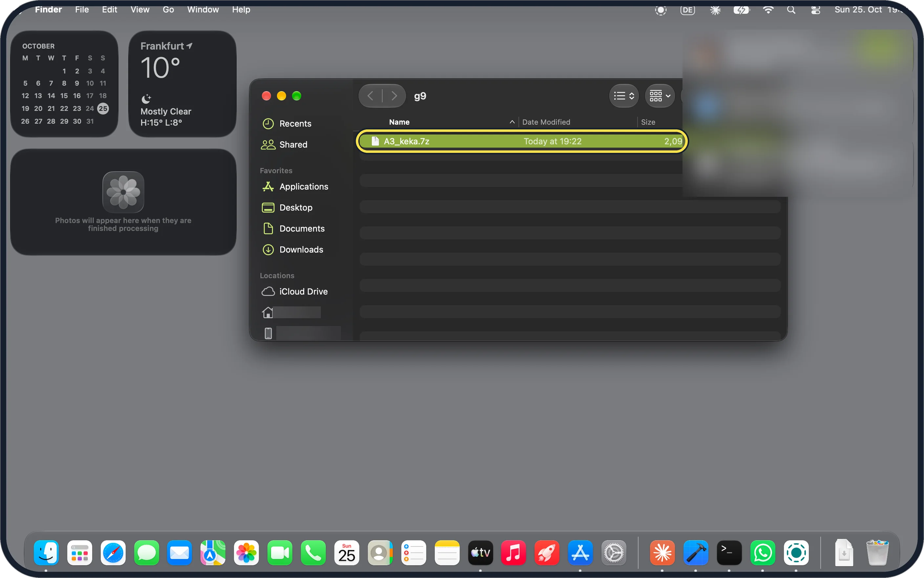Open Control Center in menu bar
The width and height of the screenshot is (924, 578).
pyautogui.click(x=815, y=10)
